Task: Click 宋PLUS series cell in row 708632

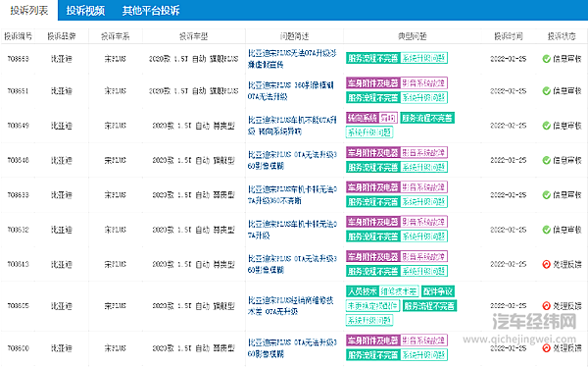Action: tap(115, 230)
